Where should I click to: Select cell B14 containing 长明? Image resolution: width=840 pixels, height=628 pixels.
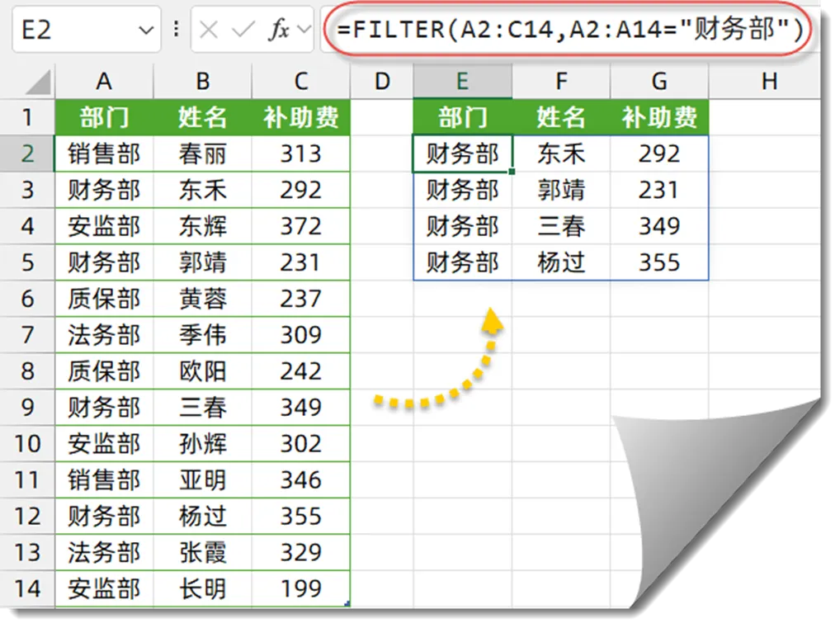pyautogui.click(x=202, y=588)
